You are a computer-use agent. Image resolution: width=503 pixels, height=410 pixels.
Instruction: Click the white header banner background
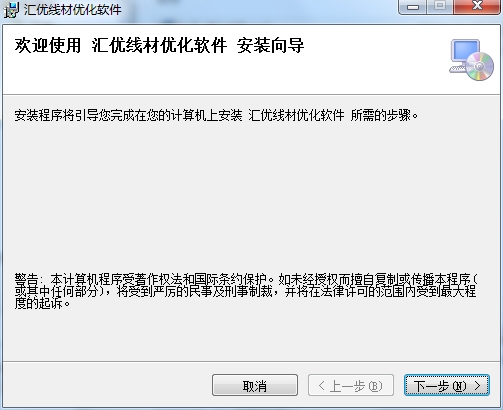[367, 73]
